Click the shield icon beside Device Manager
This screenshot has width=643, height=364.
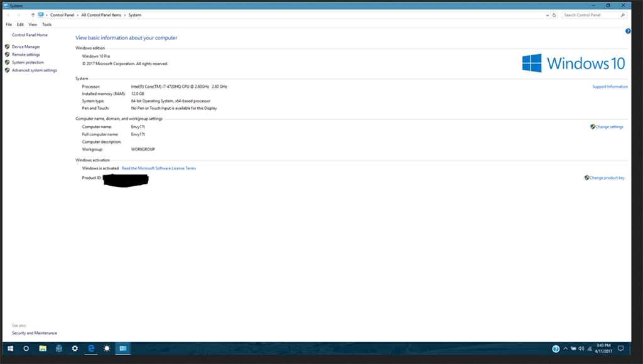7,46
